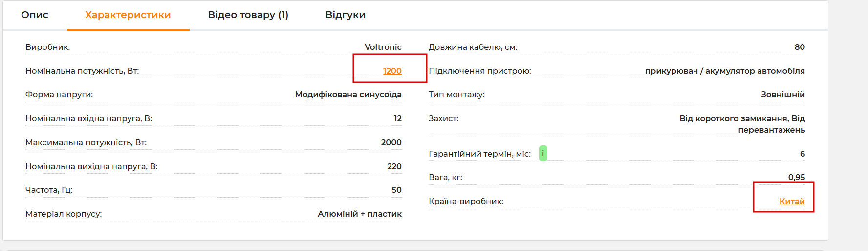Select the Модифікована синусоїда value
The width and height of the screenshot is (868, 251).
tap(348, 94)
